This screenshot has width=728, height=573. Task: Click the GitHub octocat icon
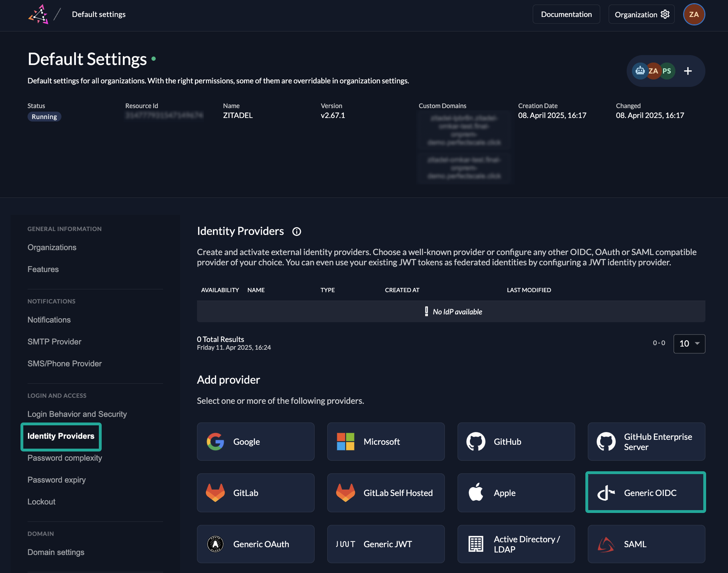pyautogui.click(x=476, y=442)
